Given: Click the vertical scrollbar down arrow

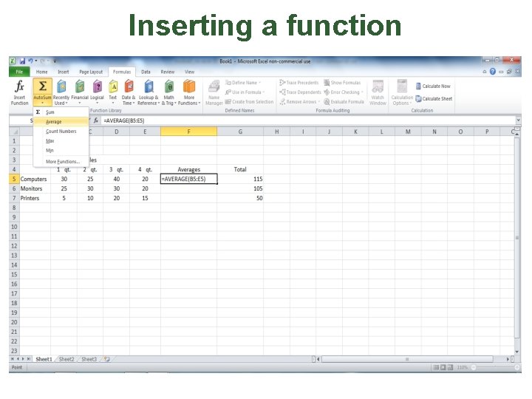Looking at the screenshot, I should click(517, 352).
